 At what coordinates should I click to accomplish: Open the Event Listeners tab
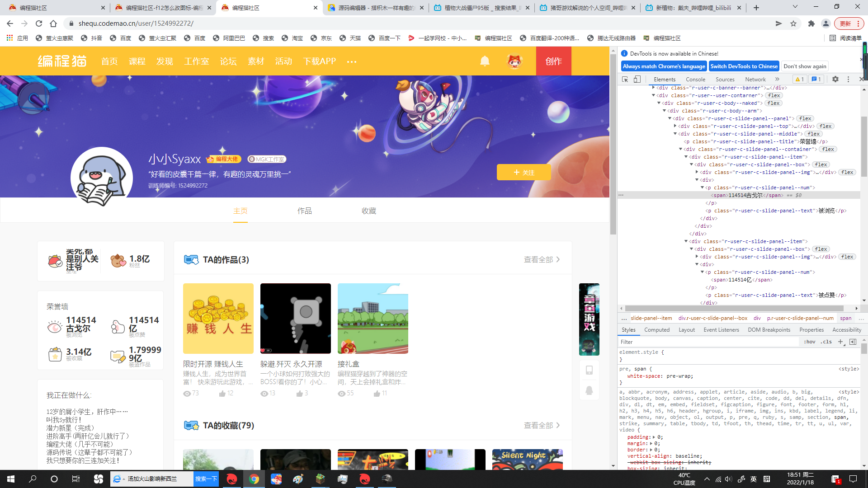pyautogui.click(x=721, y=330)
